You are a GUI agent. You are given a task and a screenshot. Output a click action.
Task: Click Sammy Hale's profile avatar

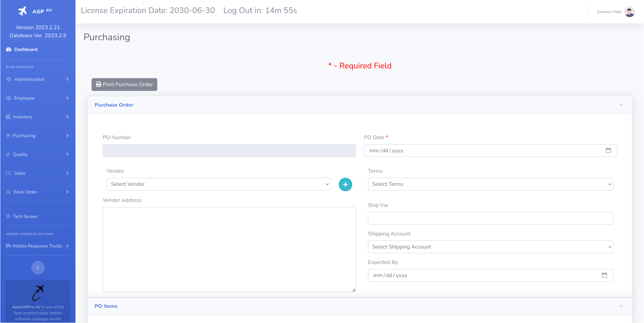(x=629, y=12)
